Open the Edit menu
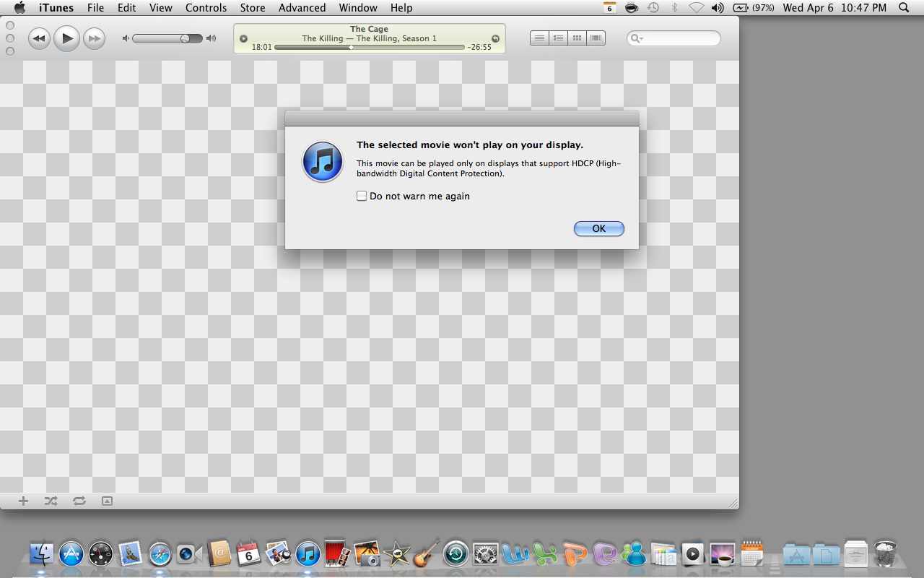The width and height of the screenshot is (924, 578). tap(127, 8)
